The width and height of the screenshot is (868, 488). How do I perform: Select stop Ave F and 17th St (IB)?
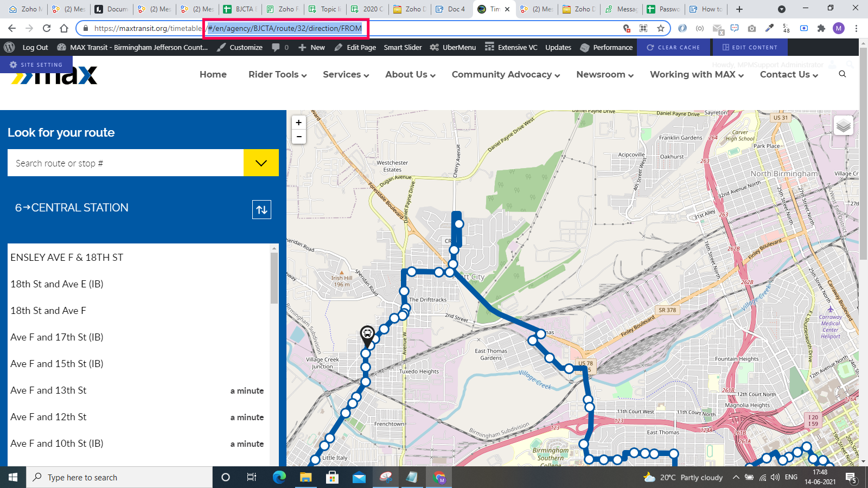[x=57, y=337]
